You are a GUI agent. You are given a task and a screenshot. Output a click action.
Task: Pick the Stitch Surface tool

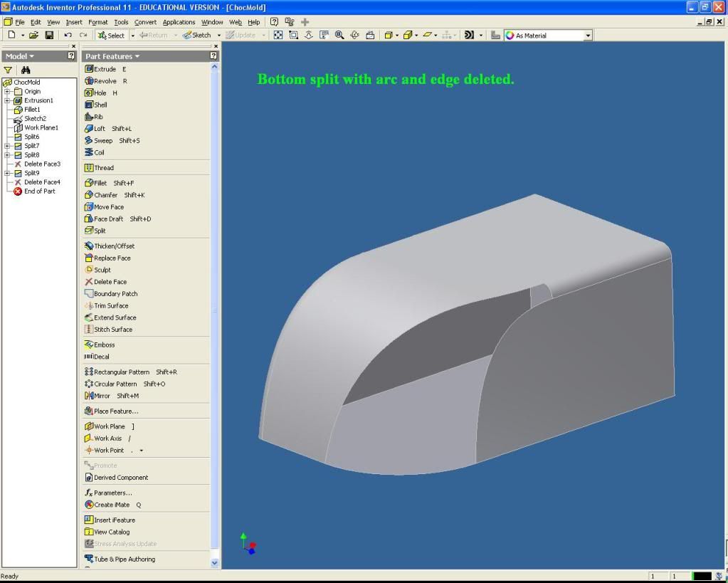click(x=112, y=330)
